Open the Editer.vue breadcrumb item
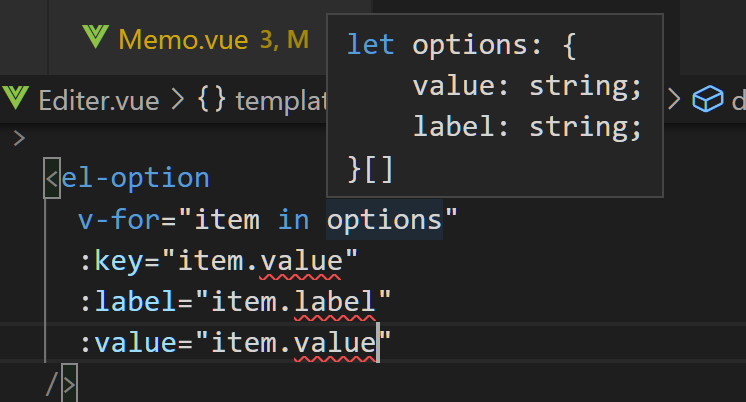 pyautogui.click(x=99, y=99)
